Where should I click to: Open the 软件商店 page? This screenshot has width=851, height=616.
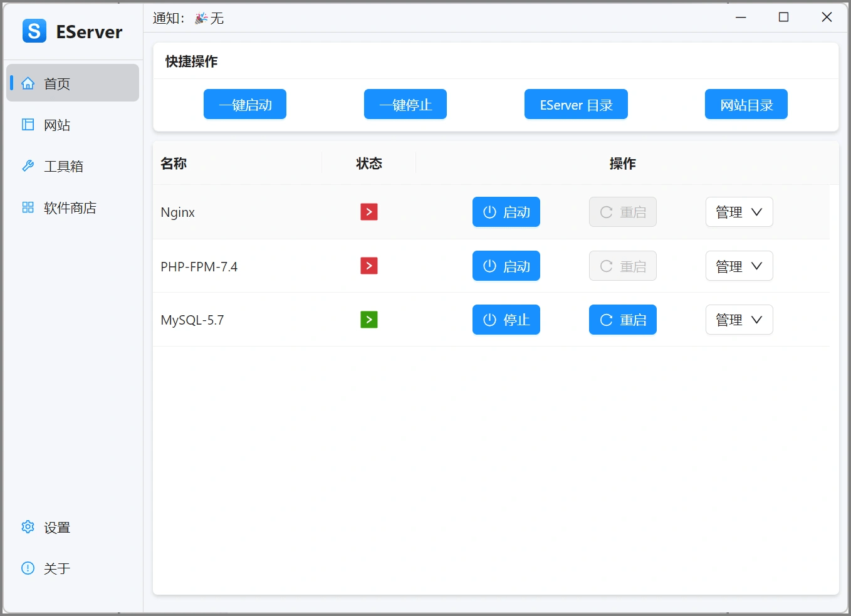73,207
